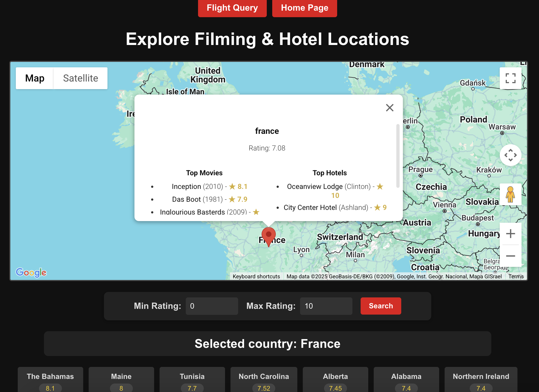The width and height of the screenshot is (539, 392).
Task: Go to the Home Page
Action: (304, 8)
